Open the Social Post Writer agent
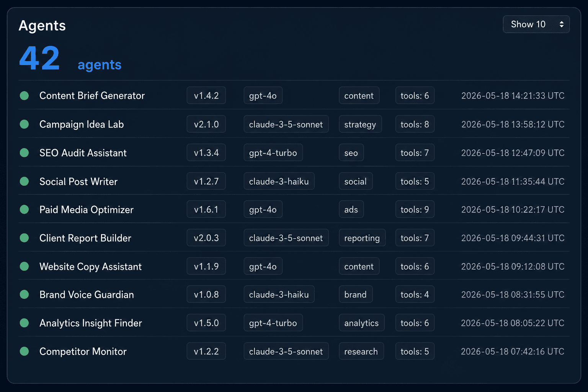This screenshot has width=588, height=392. tap(78, 181)
